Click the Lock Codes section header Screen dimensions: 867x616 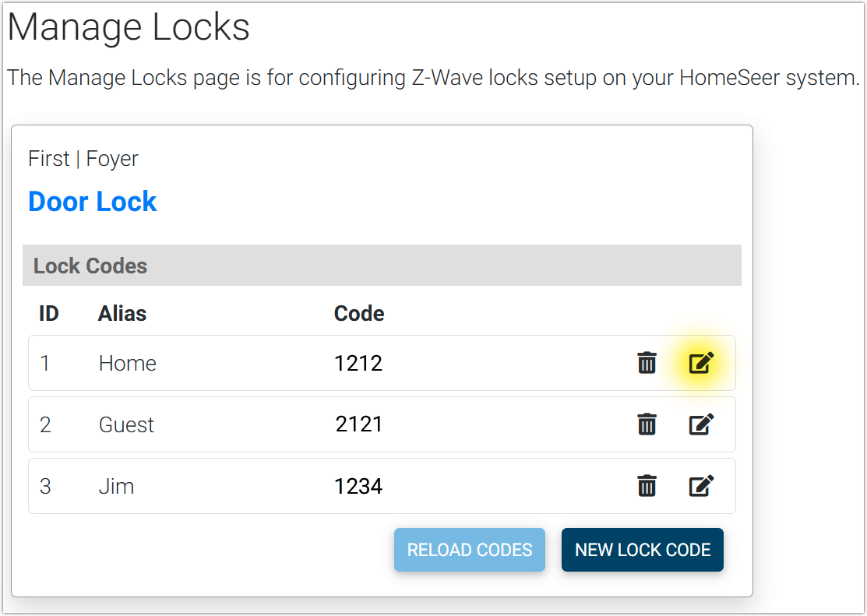point(90,266)
